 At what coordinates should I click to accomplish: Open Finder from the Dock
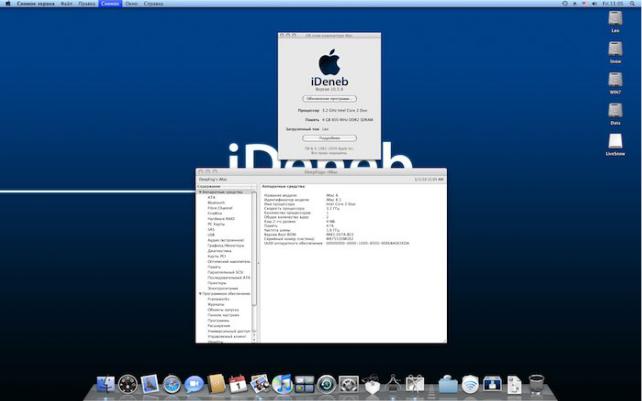click(x=106, y=384)
